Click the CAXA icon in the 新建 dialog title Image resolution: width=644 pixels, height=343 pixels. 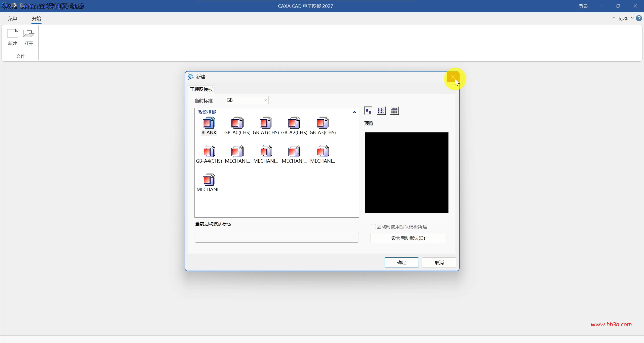point(191,77)
